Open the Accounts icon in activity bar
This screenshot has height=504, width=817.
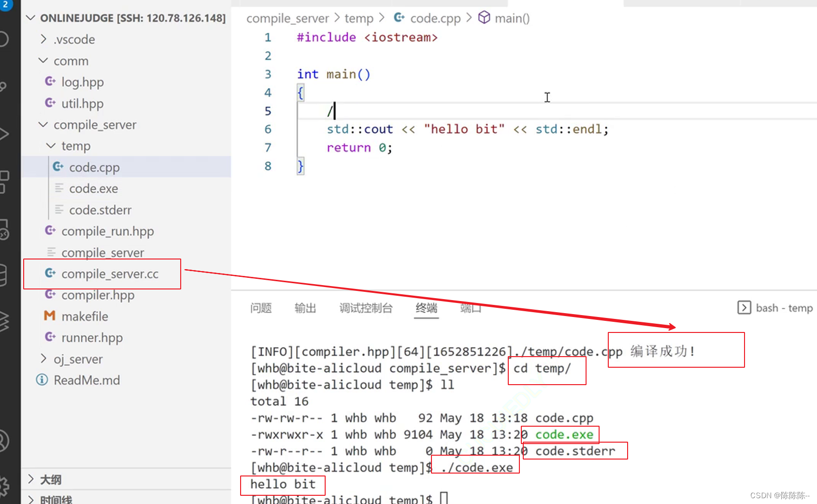[2, 440]
